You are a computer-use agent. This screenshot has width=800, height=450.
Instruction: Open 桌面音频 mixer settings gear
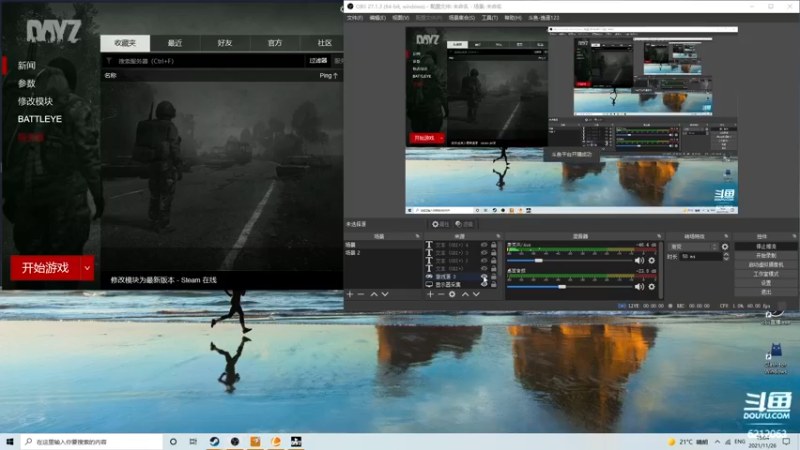(652, 287)
